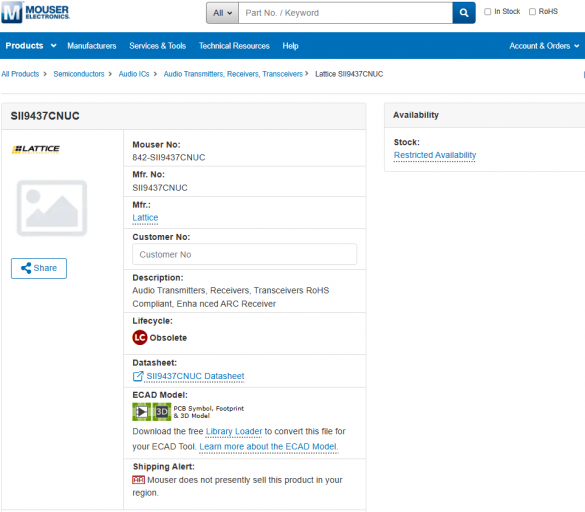
Task: Enable the In Stock checkbox
Action: click(x=487, y=12)
